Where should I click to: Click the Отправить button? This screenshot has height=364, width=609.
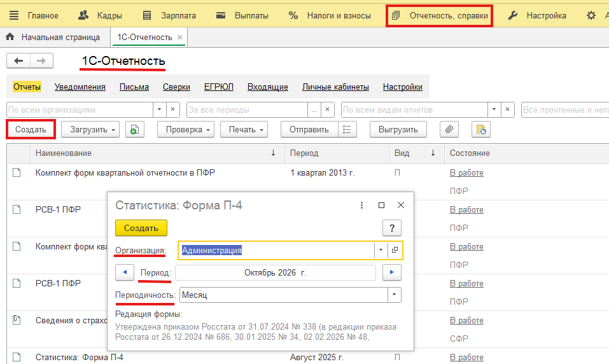click(x=309, y=130)
